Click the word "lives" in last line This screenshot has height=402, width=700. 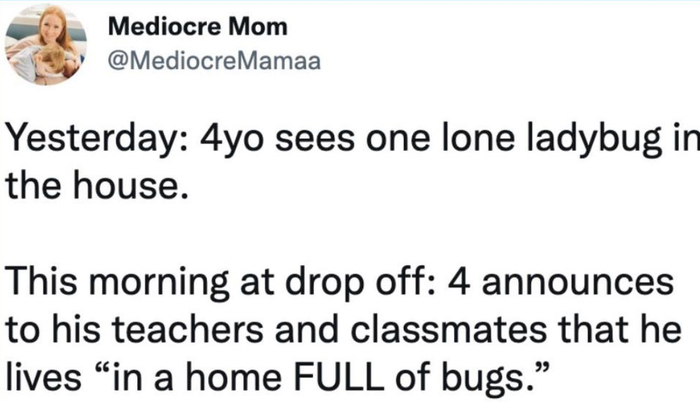[44, 378]
